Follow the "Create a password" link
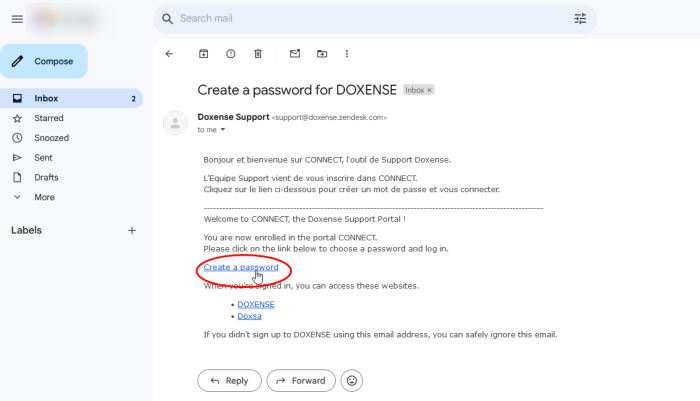Screen dimensions: 700x401 pyautogui.click(x=240, y=267)
